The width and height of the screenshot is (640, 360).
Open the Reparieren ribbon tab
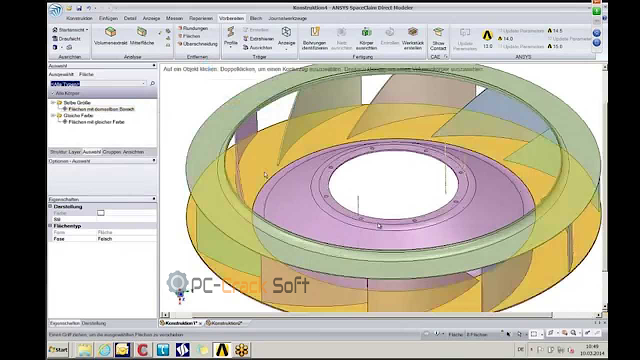click(201, 18)
